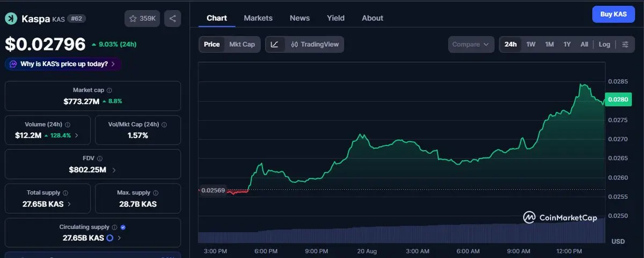Open the Yield tab
Viewport: 644px width, 258px height.
[336, 18]
